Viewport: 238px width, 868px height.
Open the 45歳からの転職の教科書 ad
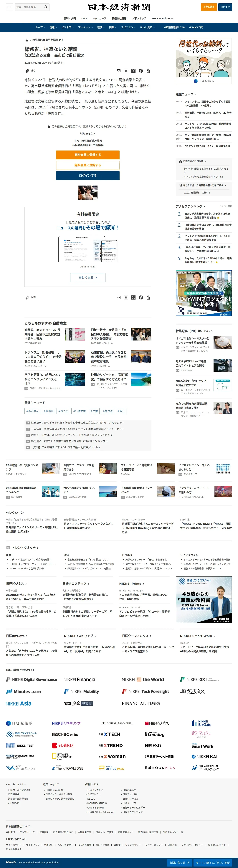click(x=204, y=599)
